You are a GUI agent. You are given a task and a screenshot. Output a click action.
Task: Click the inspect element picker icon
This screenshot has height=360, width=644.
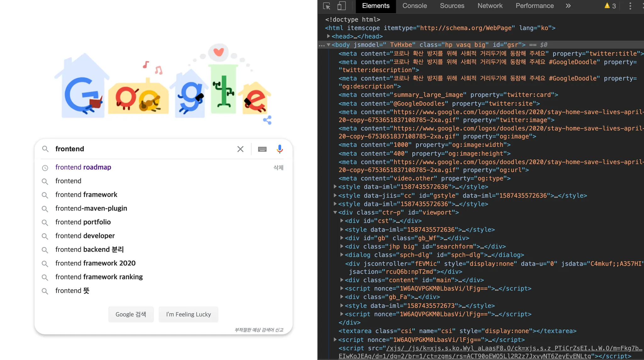click(x=327, y=6)
